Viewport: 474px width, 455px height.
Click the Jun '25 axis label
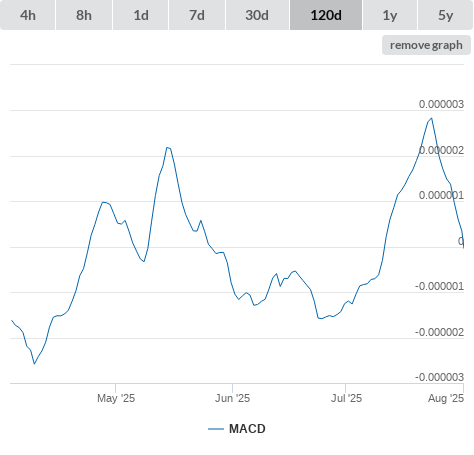(232, 398)
